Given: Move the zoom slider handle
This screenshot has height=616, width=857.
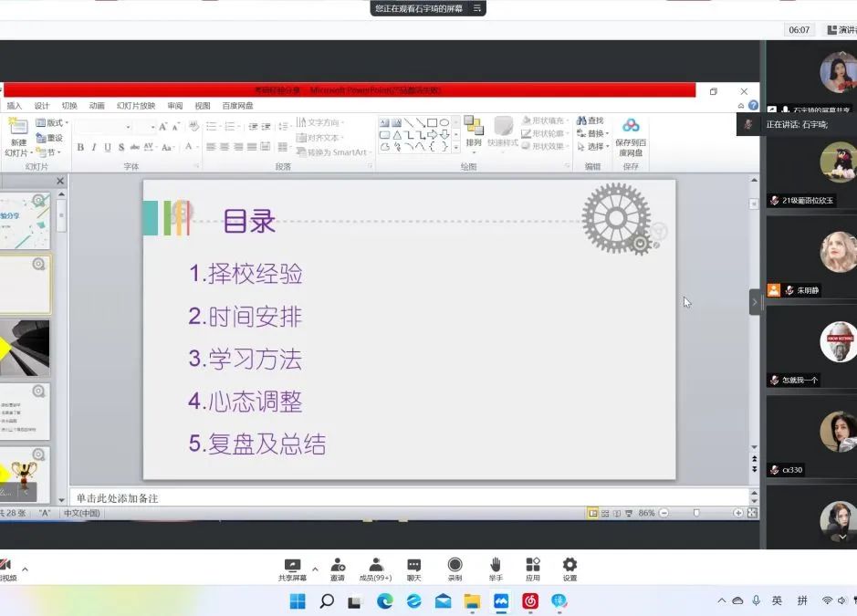Looking at the screenshot, I should pos(696,513).
